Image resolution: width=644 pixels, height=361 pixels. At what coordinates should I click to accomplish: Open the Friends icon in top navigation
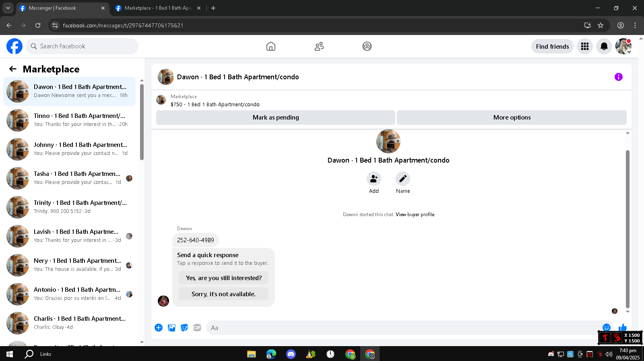319,46
